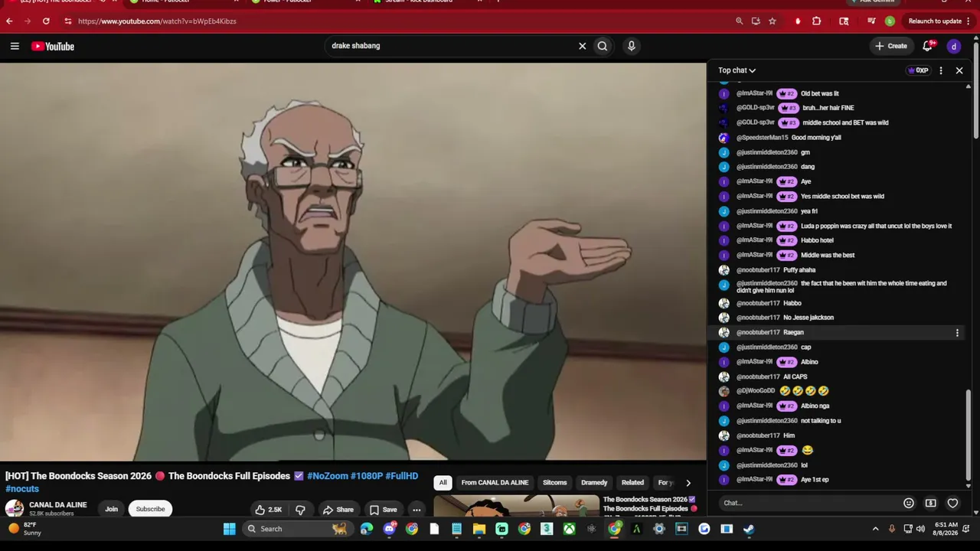980x551 pixels.
Task: Select the 'Related' filter chip
Action: click(x=632, y=483)
